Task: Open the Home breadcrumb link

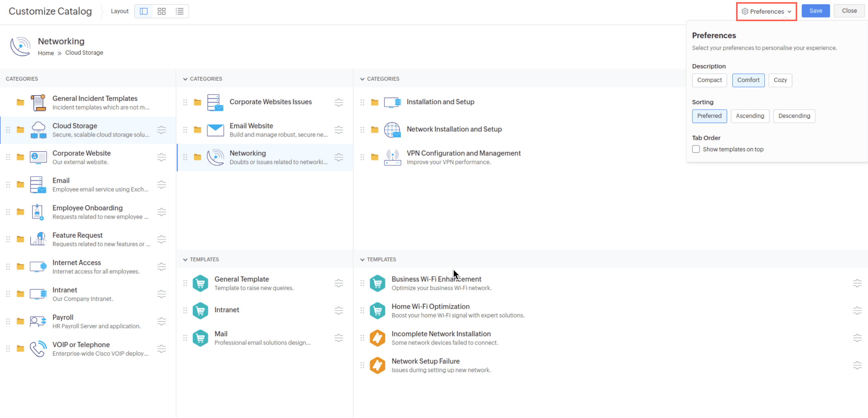Action: click(x=46, y=53)
